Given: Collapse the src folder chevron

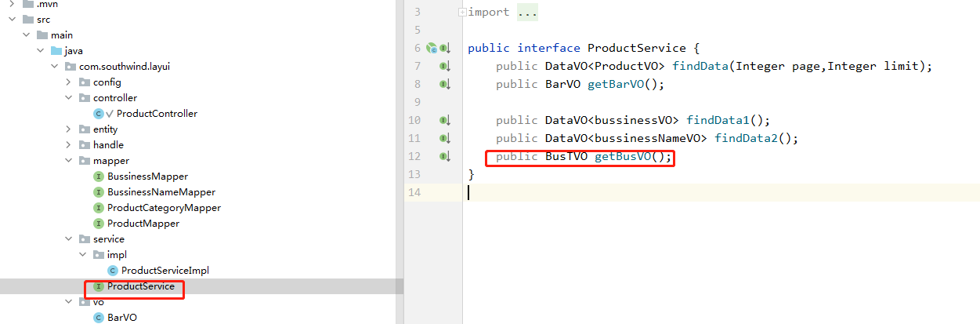Looking at the screenshot, I should [12, 20].
